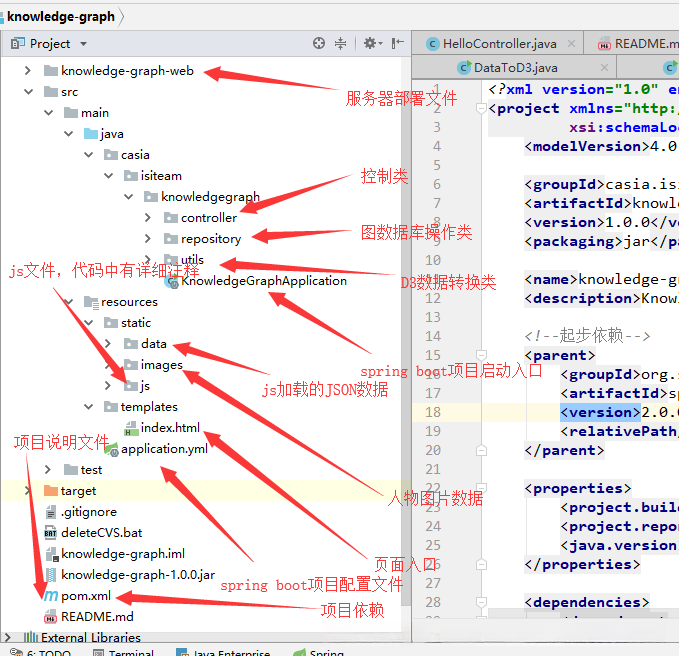Open pom.xml in project tree
The width and height of the screenshot is (679, 656).
click(86, 596)
